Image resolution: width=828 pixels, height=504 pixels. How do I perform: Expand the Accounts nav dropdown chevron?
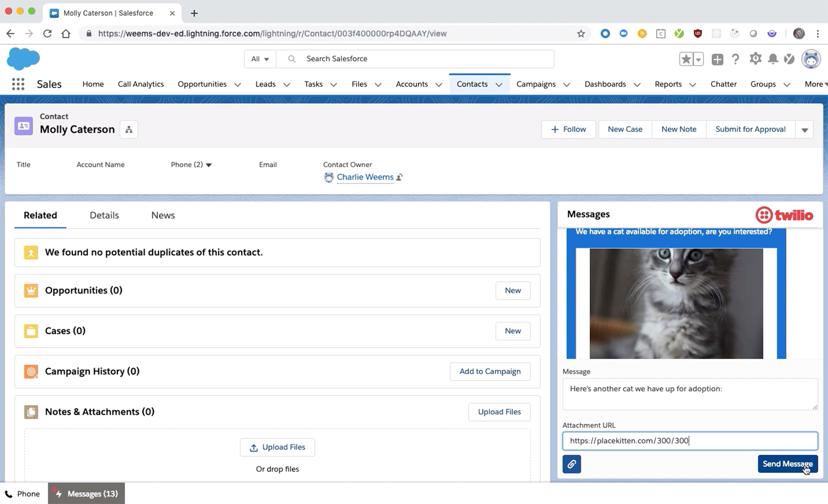pos(439,85)
